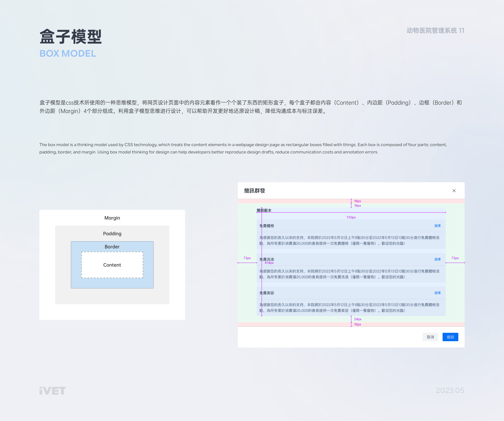Viewport: 504px width, 421px height.
Task: Click the BOX MODEL subtitle
Action: coord(68,53)
